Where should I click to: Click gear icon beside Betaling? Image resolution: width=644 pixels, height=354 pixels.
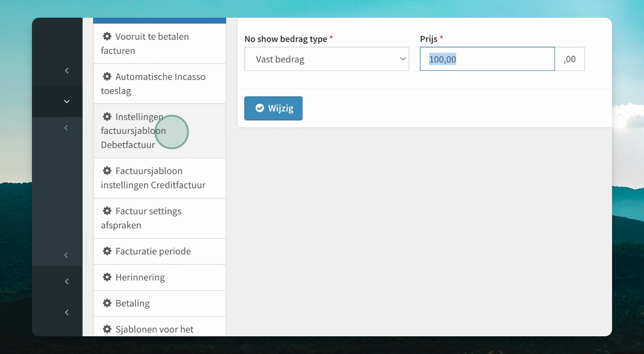click(107, 303)
